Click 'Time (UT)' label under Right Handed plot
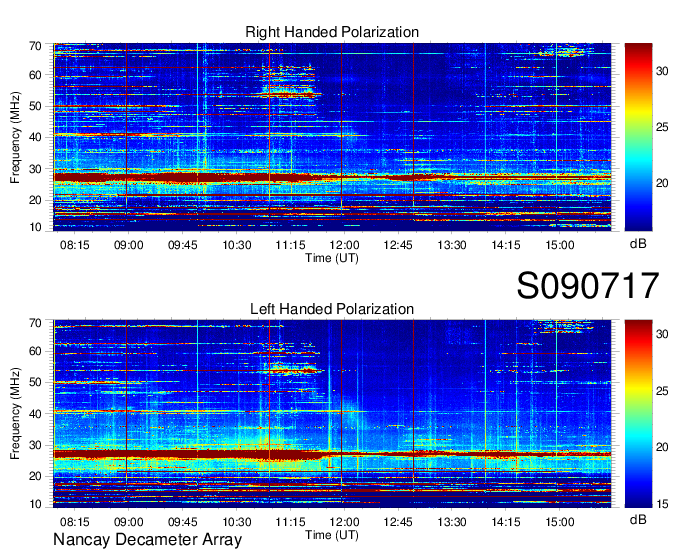This screenshot has width=680, height=552. click(332, 258)
